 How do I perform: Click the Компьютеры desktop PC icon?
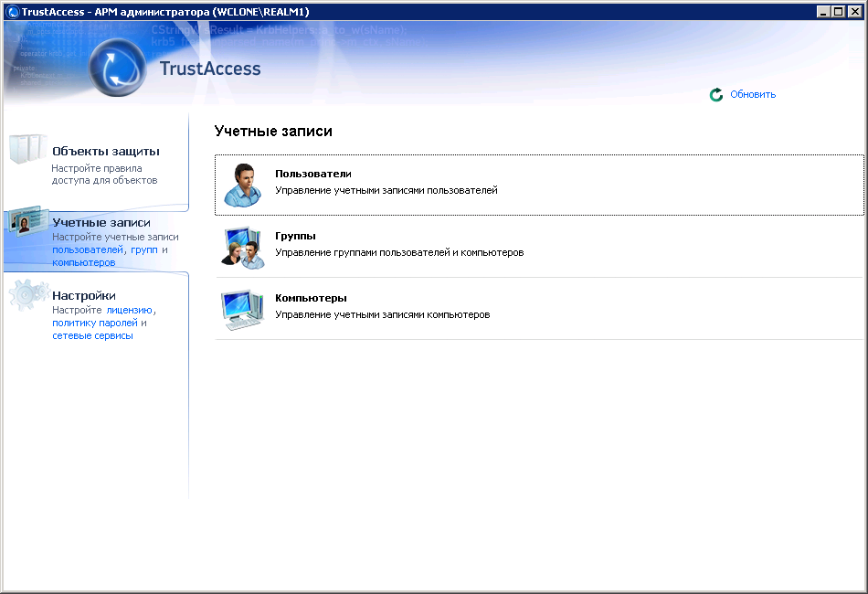click(242, 310)
